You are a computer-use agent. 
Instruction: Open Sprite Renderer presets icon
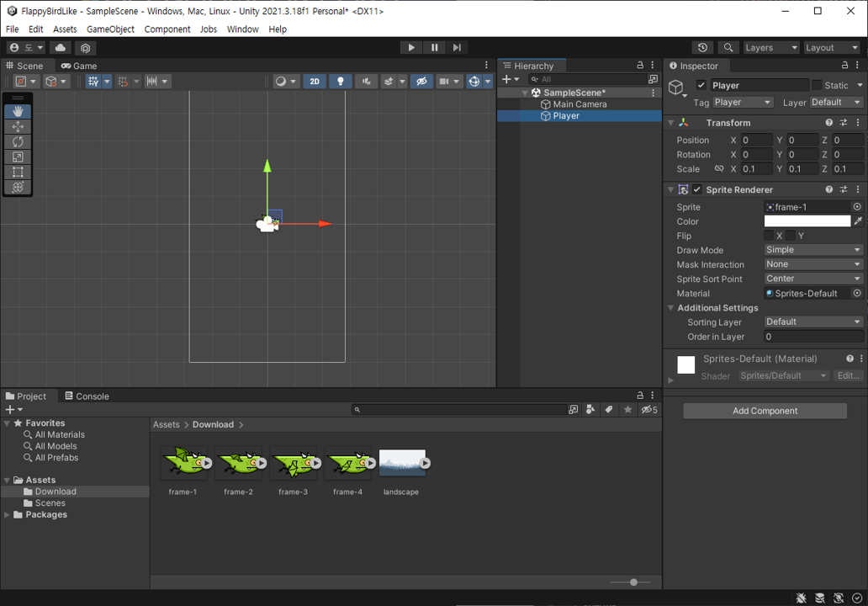(x=843, y=189)
